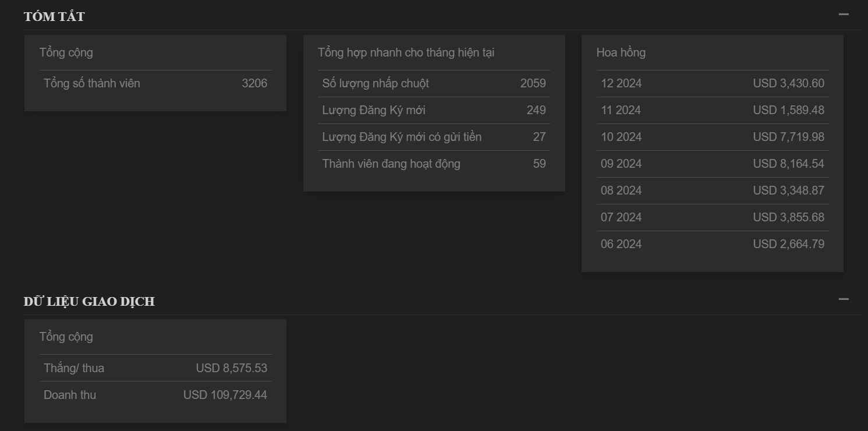This screenshot has height=431, width=868.
Task: Select the 12 2024 commission month
Action: tap(621, 83)
